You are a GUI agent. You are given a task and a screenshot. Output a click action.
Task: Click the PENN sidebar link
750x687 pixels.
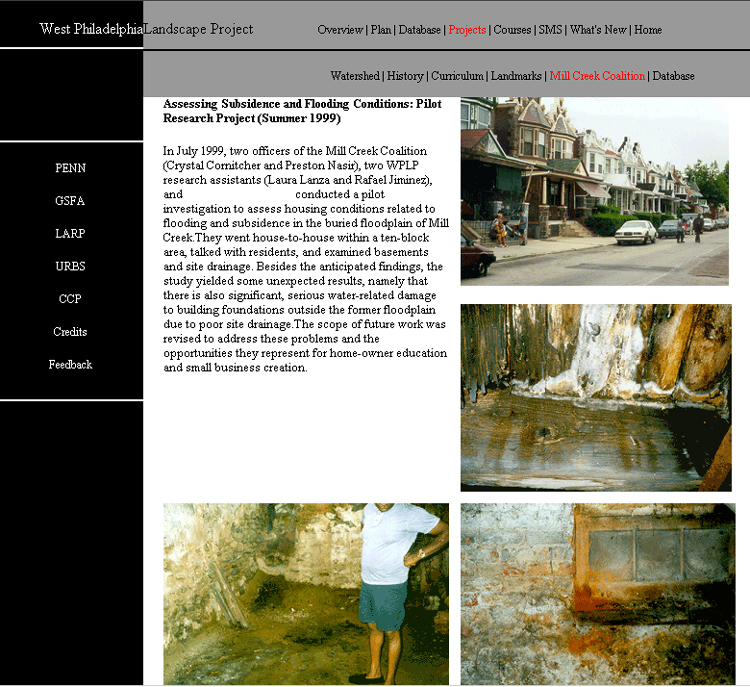coord(70,168)
